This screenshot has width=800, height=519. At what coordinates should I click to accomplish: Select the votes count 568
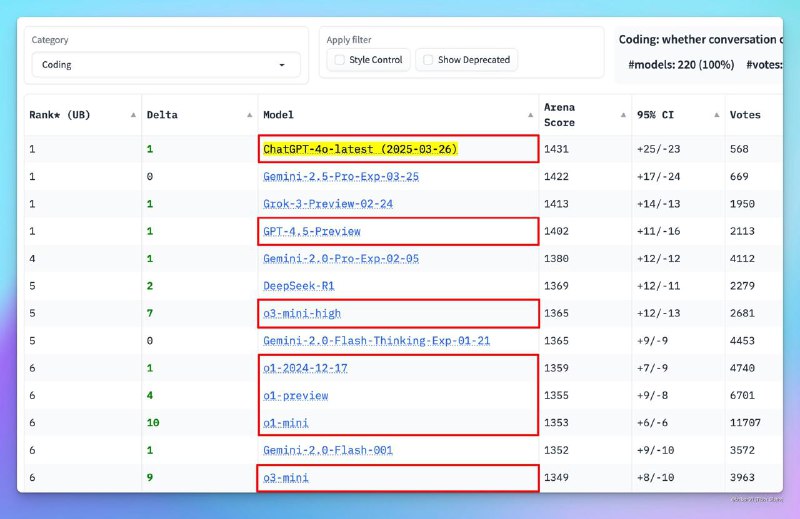pyautogui.click(x=739, y=149)
